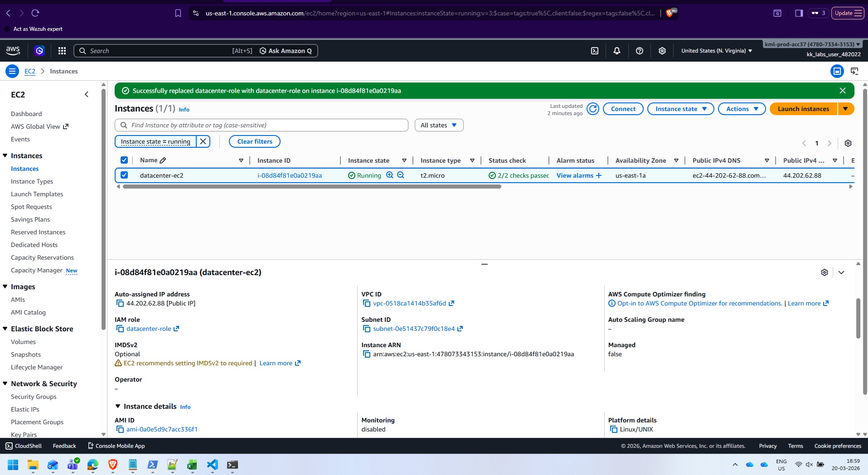Remove the Instance state running filter
Screen dimensions: 868x475
point(203,141)
